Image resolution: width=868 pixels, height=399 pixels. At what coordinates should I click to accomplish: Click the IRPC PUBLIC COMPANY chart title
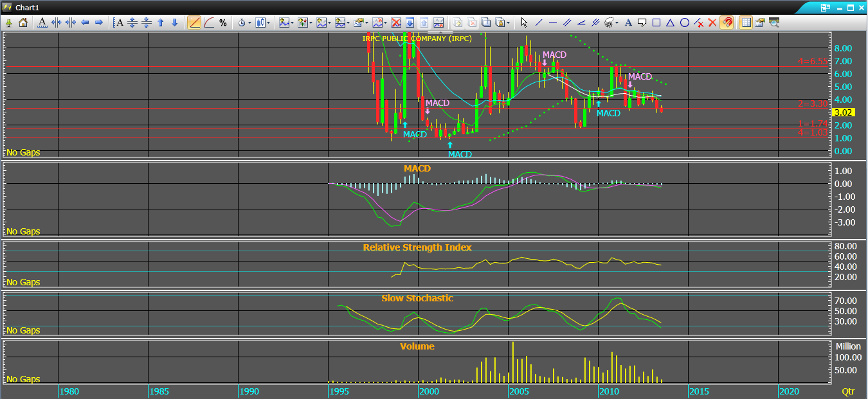tap(417, 39)
